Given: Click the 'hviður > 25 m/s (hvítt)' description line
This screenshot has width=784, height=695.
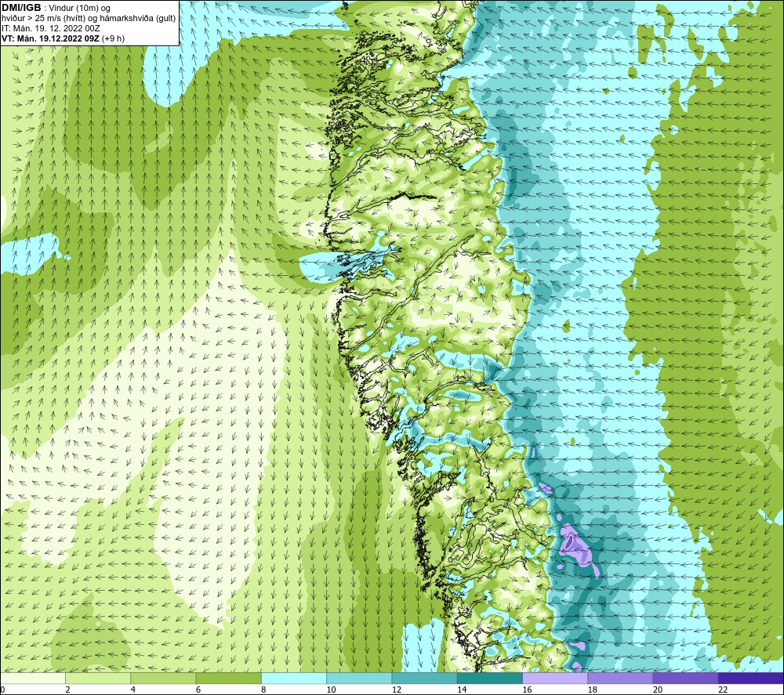Looking at the screenshot, I should 89,19.
